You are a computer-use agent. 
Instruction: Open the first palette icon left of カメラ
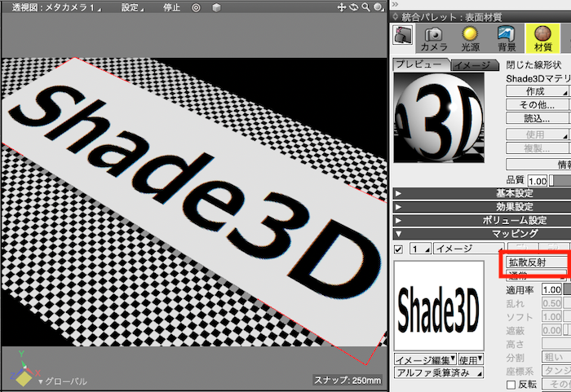pyautogui.click(x=403, y=36)
